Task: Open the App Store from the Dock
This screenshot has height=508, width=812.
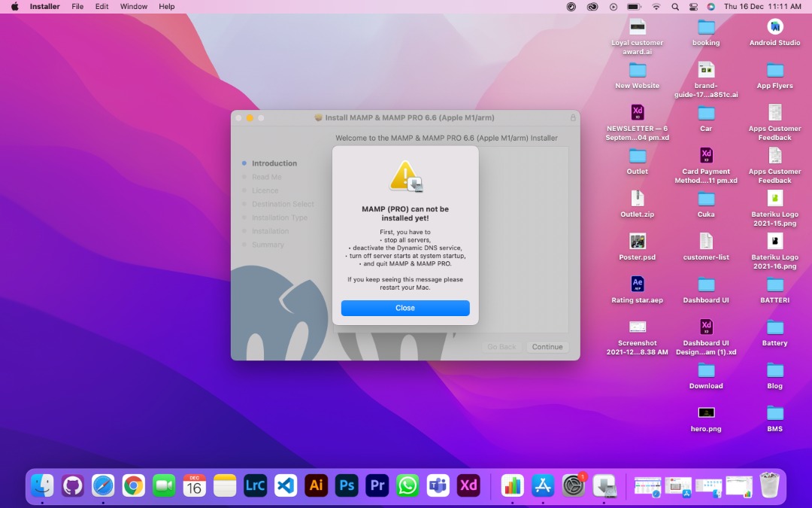Action: pos(543,485)
